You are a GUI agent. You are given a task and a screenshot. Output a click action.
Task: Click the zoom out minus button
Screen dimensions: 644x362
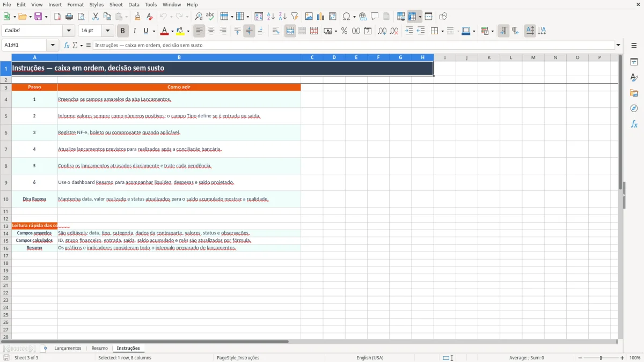click(x=580, y=358)
